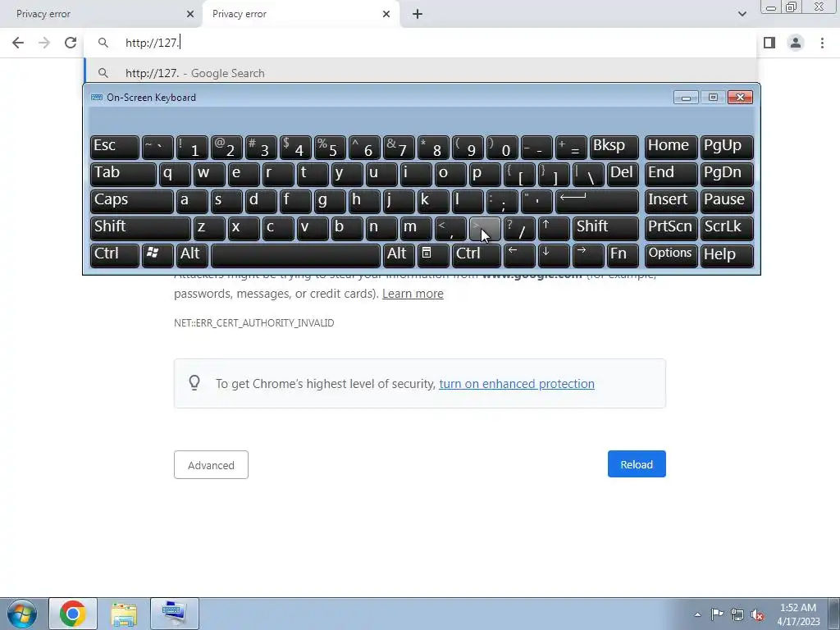Tap the Esc key on On-Screen Keyboard
This screenshot has width=840, height=630.
click(115, 146)
